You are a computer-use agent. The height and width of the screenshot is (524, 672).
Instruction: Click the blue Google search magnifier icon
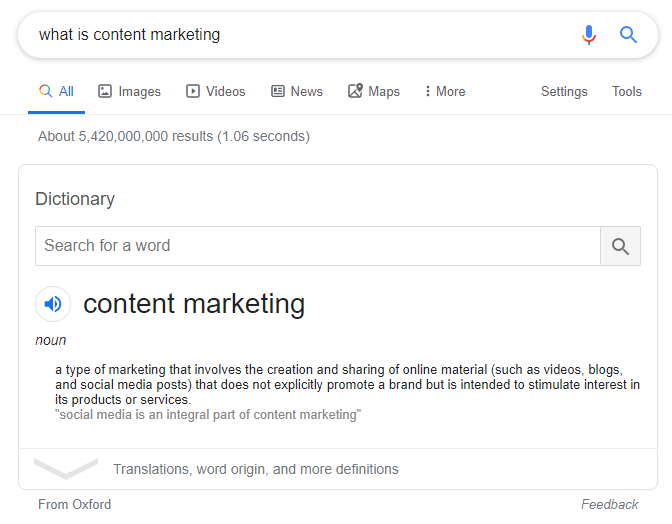[x=629, y=35]
